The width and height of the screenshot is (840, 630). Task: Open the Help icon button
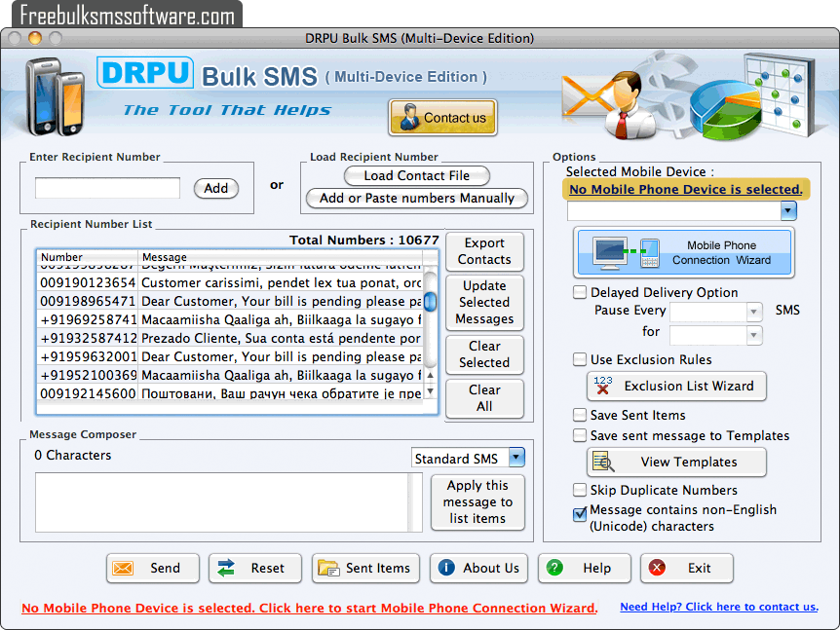(554, 568)
